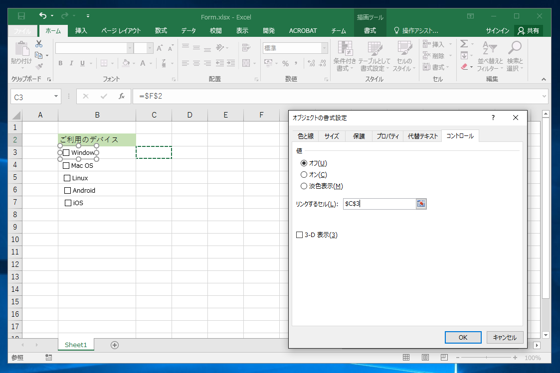Click the range selector icon beside linked cell field

click(x=421, y=204)
